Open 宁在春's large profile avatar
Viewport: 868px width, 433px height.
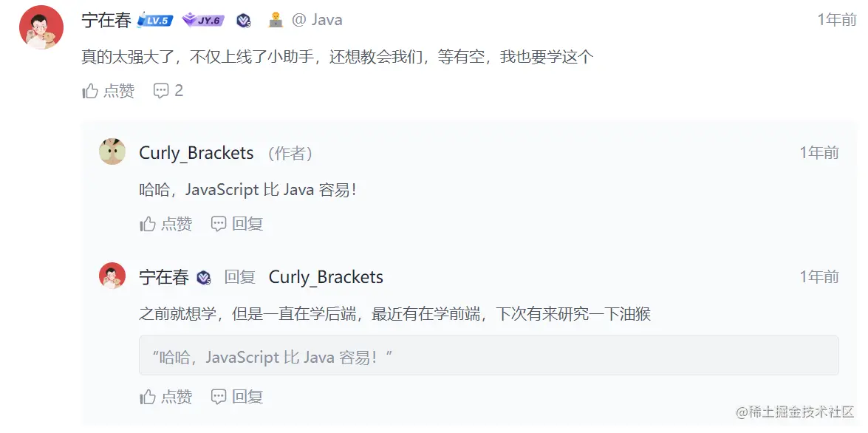coord(41,27)
